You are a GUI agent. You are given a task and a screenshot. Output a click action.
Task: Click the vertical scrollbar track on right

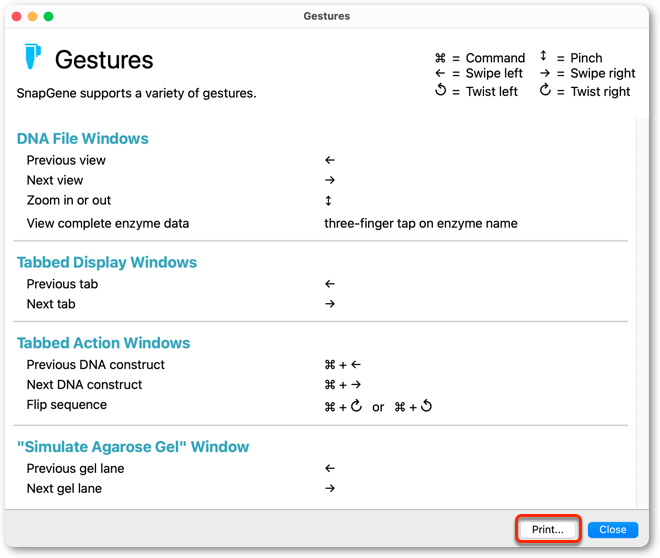coord(642,313)
